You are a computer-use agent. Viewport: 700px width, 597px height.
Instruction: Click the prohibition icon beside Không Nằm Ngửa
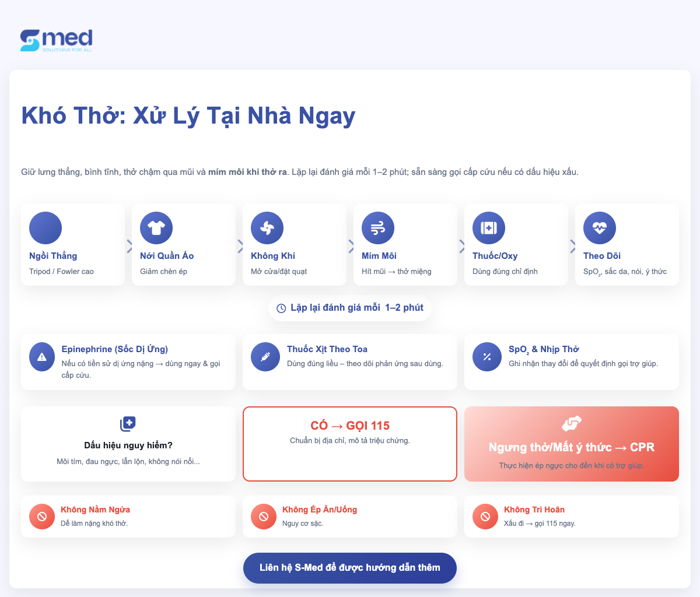[42, 517]
